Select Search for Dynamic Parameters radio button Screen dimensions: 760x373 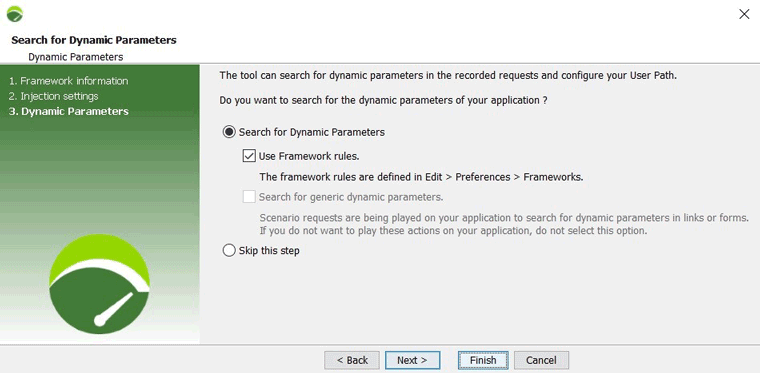point(229,132)
